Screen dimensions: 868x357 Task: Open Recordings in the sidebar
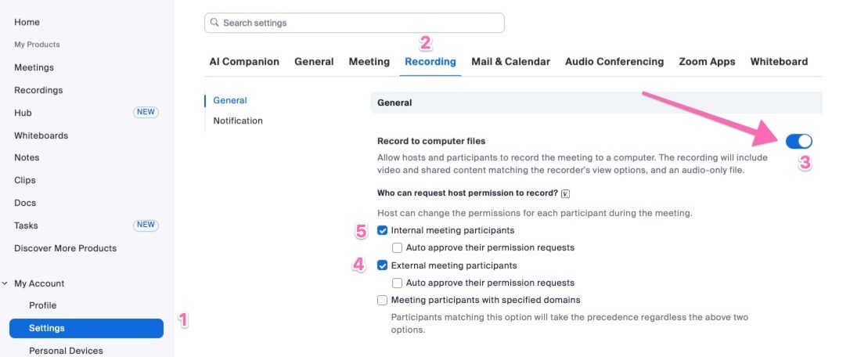point(38,90)
